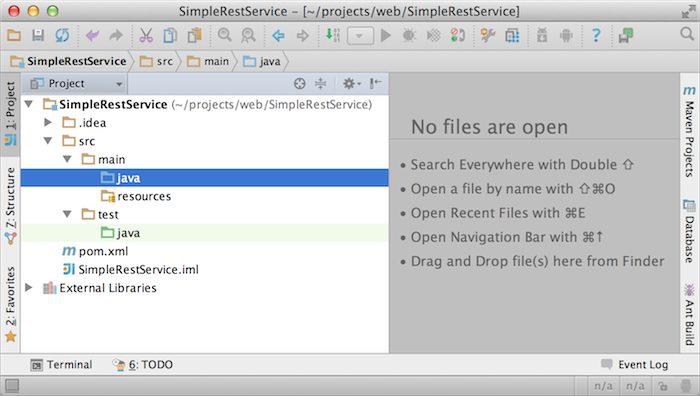Click Run with Coverage icon

(433, 35)
